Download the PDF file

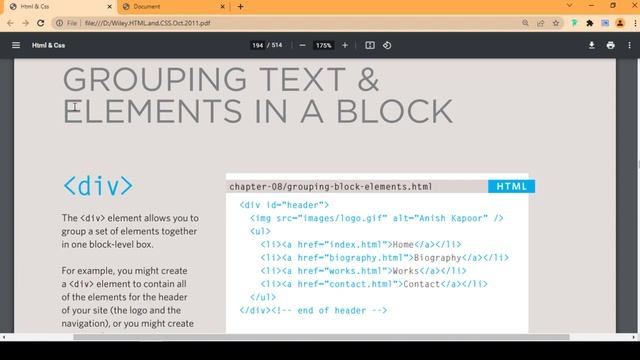click(x=591, y=45)
